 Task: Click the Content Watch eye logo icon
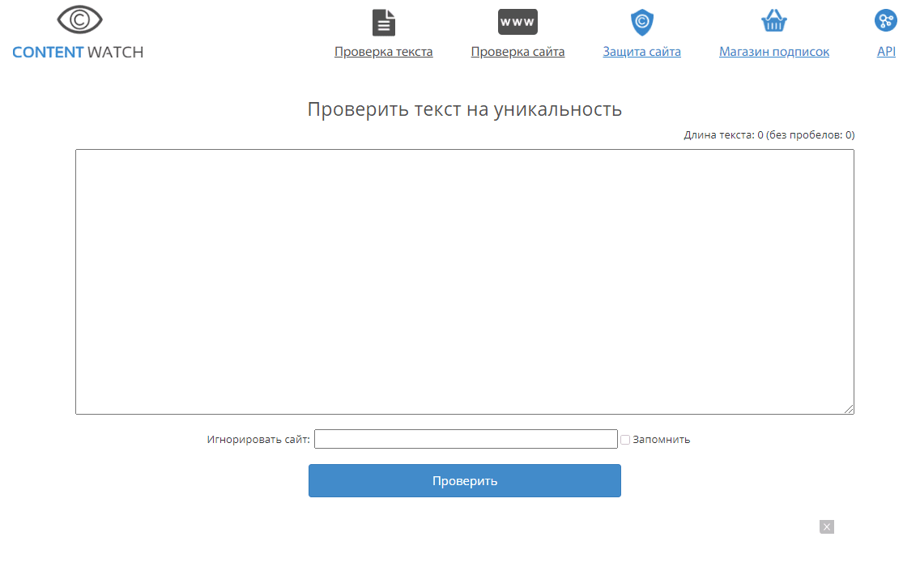tap(79, 20)
